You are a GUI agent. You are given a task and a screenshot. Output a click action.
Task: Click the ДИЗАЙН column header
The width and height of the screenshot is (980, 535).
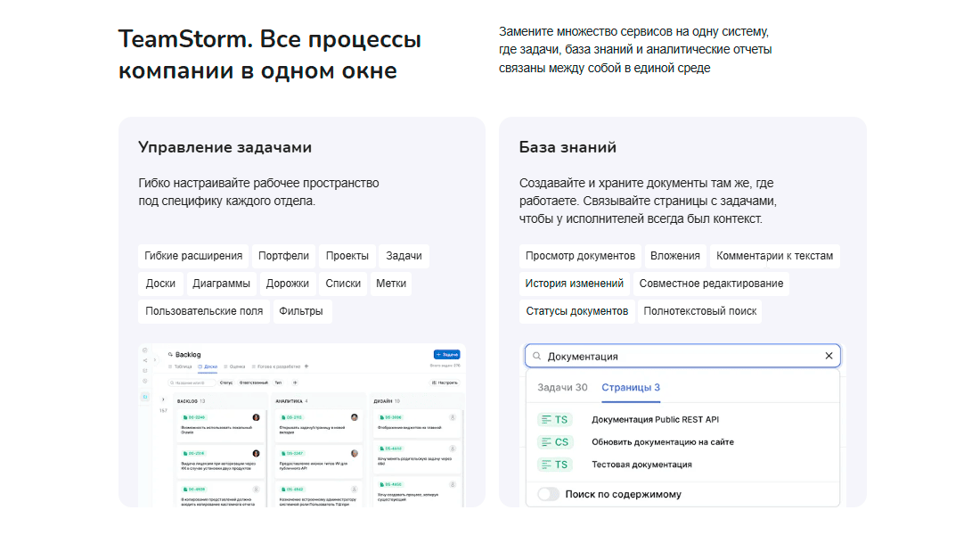point(387,401)
